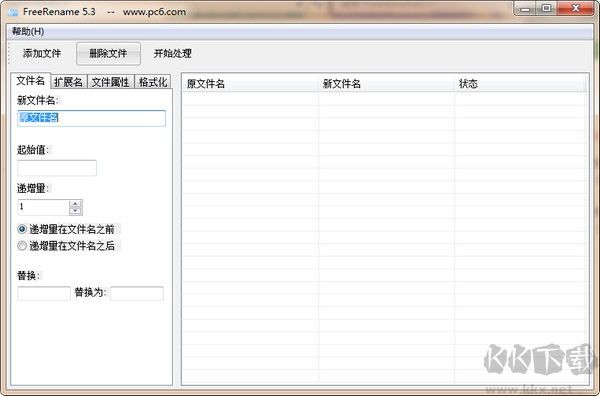600x396 pixels.
Task: Click the 递增量 value box
Action: click(x=43, y=207)
